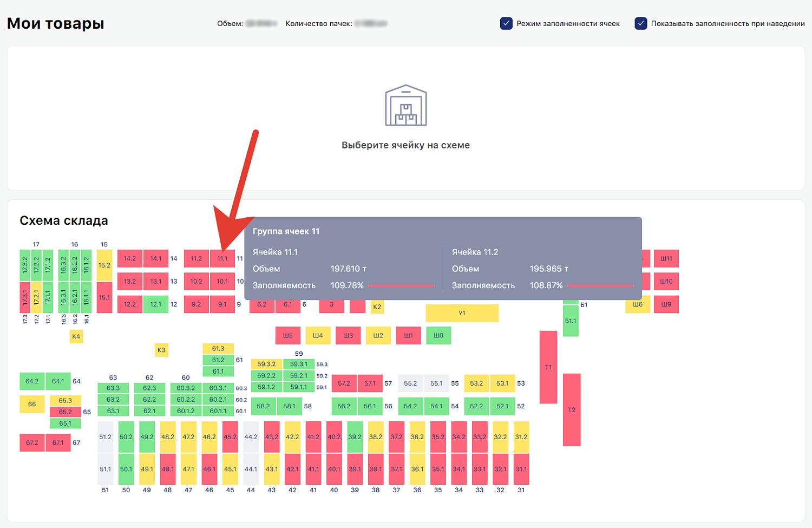Choose cell Ш11 on the right
This screenshot has width=812, height=528.
[666, 259]
